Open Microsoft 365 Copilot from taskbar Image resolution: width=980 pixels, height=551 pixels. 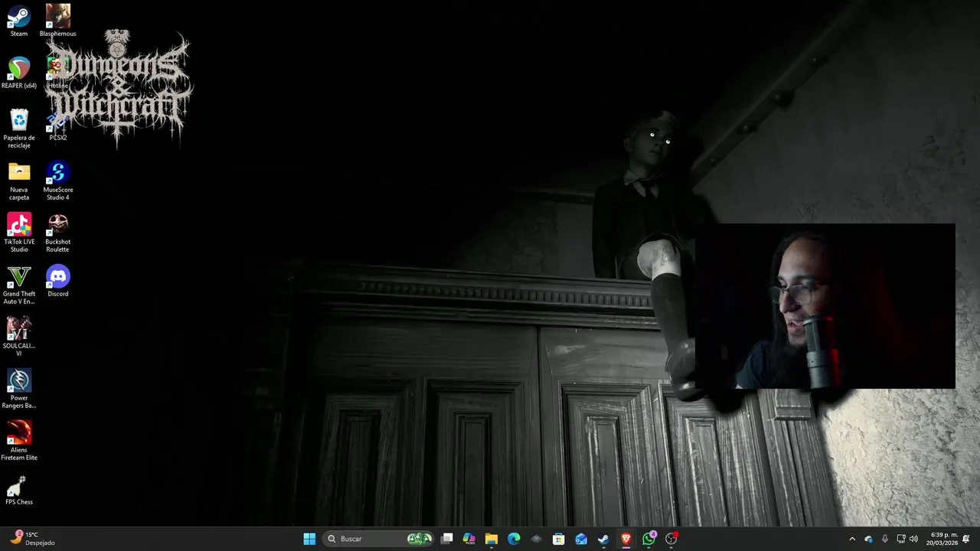(469, 539)
